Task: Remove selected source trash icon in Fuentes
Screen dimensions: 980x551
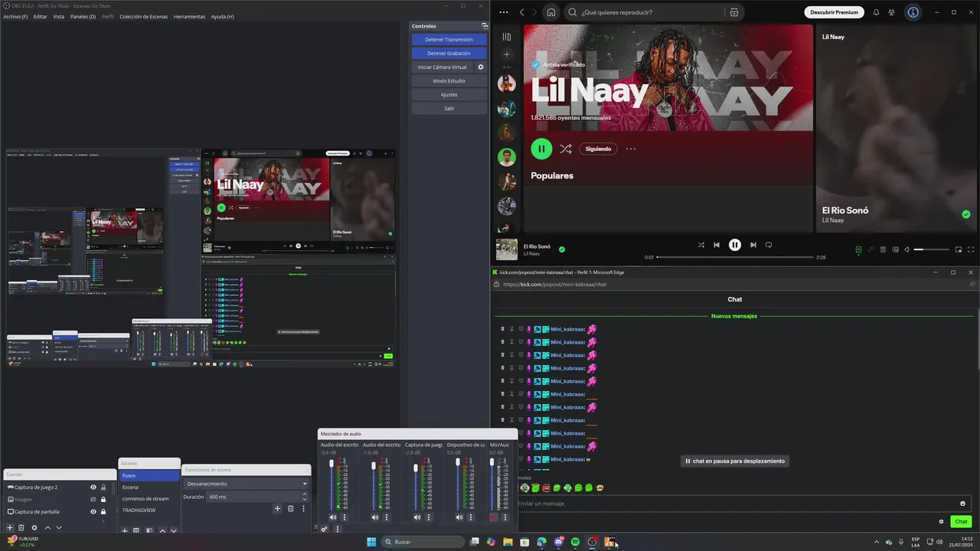Action: click(x=21, y=528)
